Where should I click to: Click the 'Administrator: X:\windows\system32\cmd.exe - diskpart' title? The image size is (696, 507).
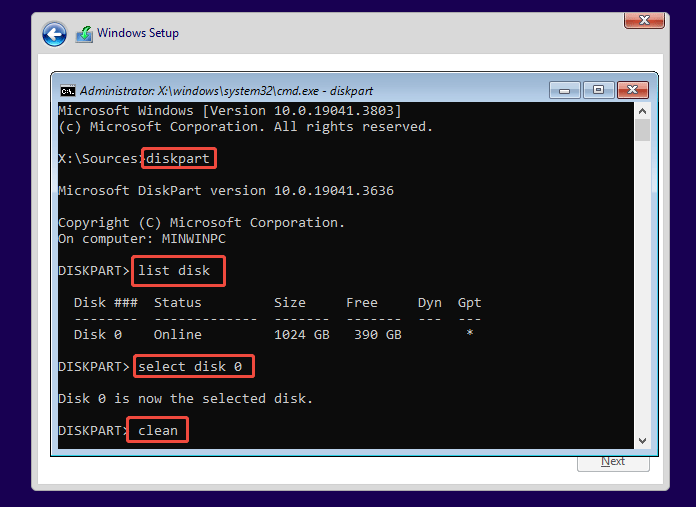coord(226,91)
